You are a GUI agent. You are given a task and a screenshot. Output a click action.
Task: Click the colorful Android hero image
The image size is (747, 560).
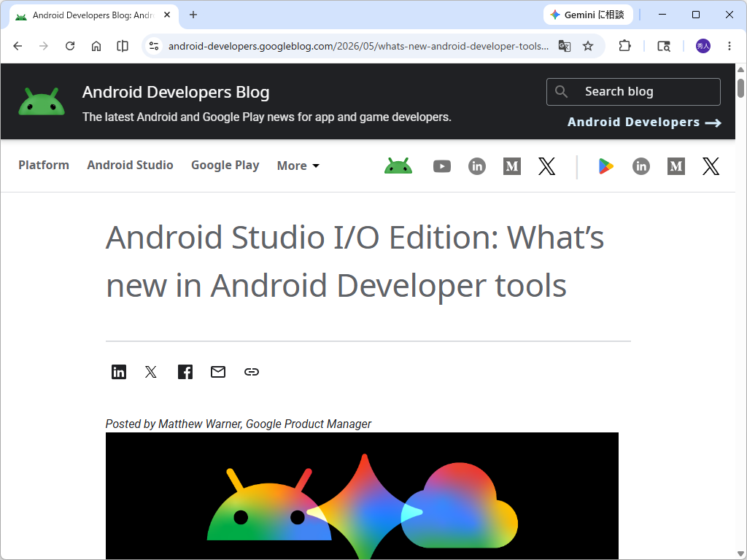click(362, 496)
